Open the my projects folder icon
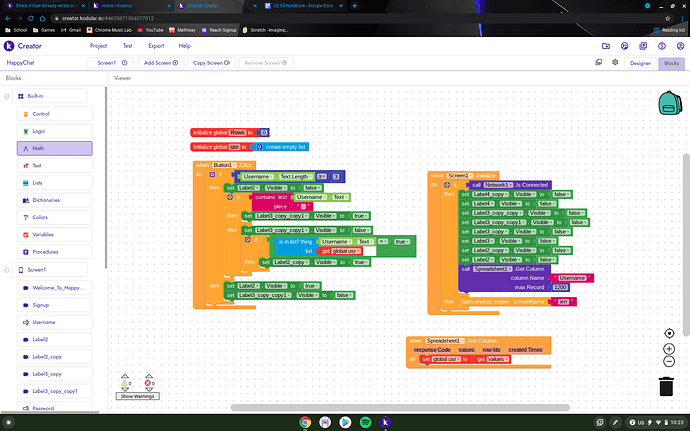This screenshot has height=431, width=690. coord(606,46)
